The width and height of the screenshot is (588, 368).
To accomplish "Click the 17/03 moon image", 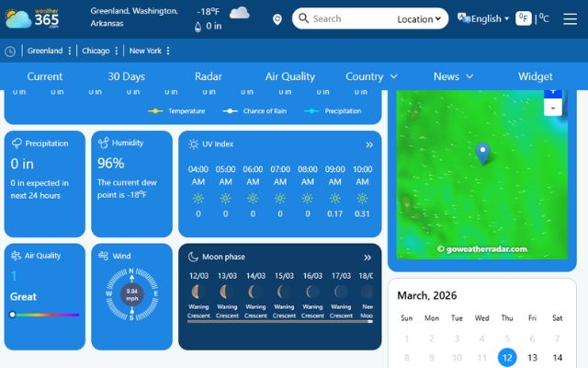I will pyautogui.click(x=341, y=292).
